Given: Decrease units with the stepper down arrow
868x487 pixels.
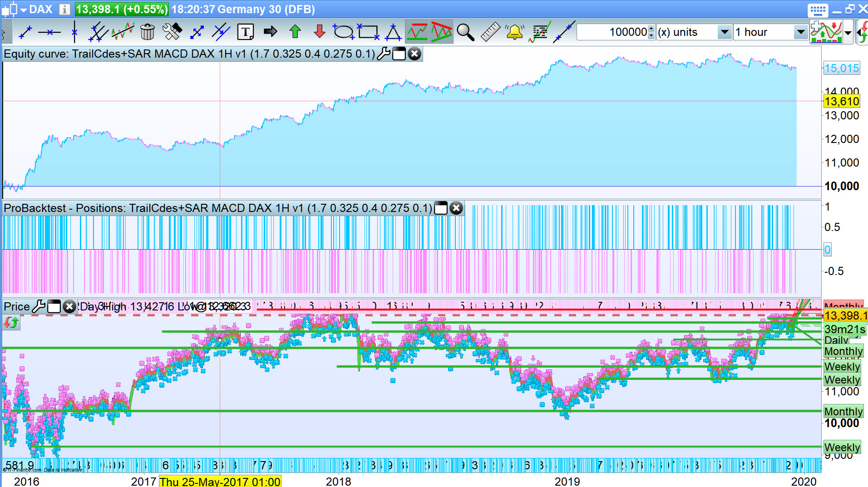Looking at the screenshot, I should (x=651, y=36).
